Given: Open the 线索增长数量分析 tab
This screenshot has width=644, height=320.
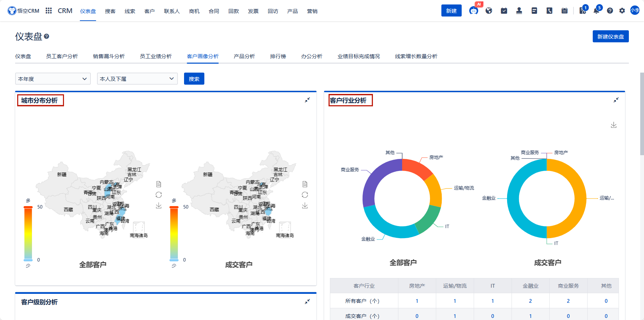Looking at the screenshot, I should pyautogui.click(x=416, y=56).
